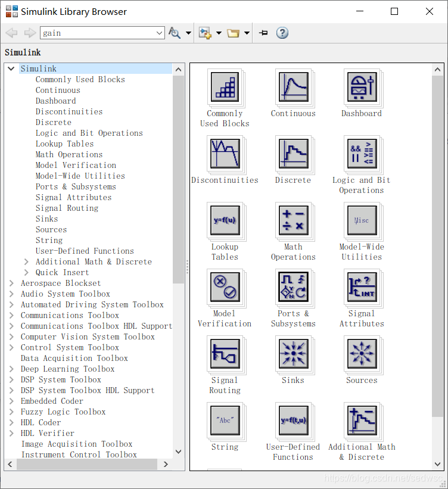This screenshot has height=489, width=448.
Task: Click the new model icon
Action: click(x=205, y=33)
